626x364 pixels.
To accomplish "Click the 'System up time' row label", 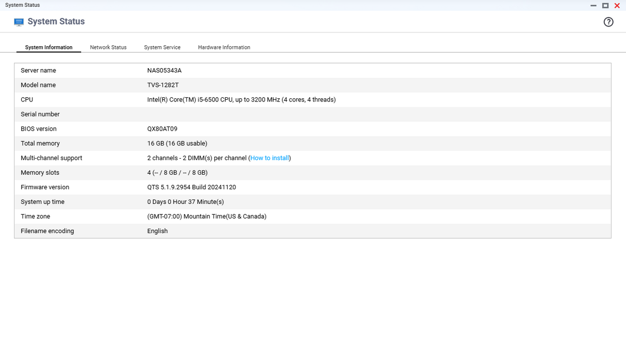I will [42, 202].
